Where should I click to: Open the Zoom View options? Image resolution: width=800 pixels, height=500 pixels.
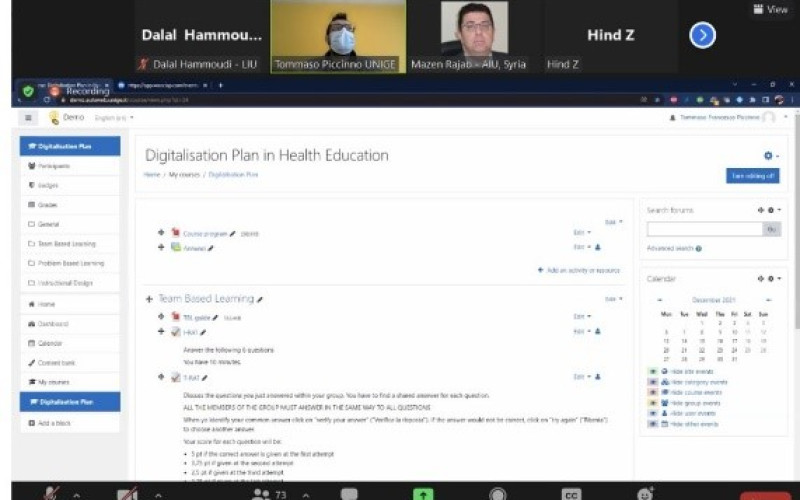pos(770,9)
